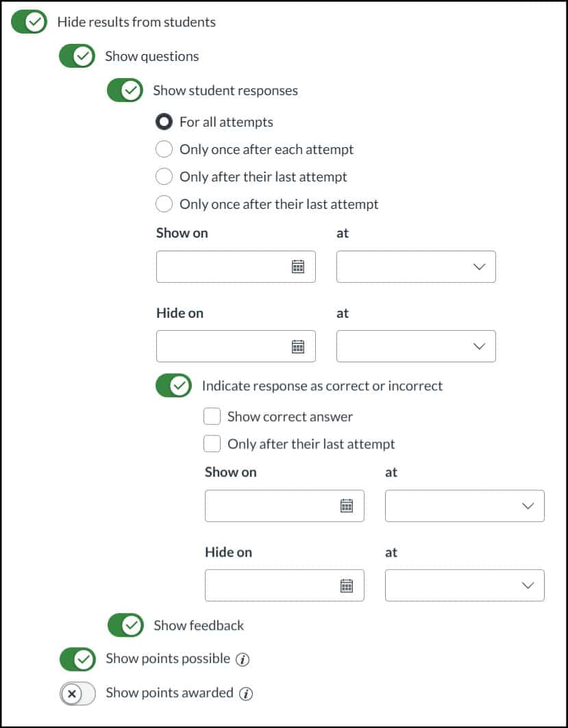
Task: Turn off Show student responses
Action: tap(125, 90)
